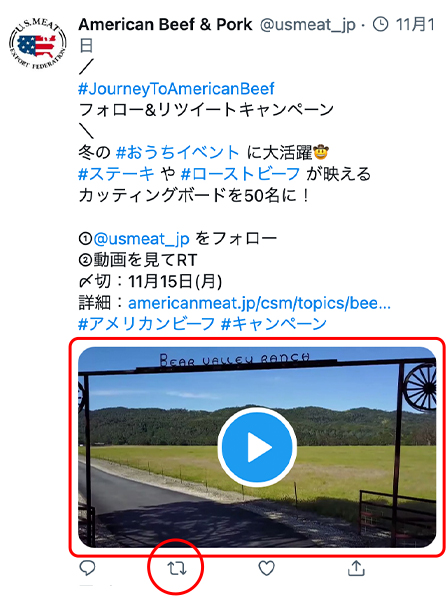Retweet using the circled arrows icon
This screenshot has width=446, height=600.
click(x=177, y=568)
